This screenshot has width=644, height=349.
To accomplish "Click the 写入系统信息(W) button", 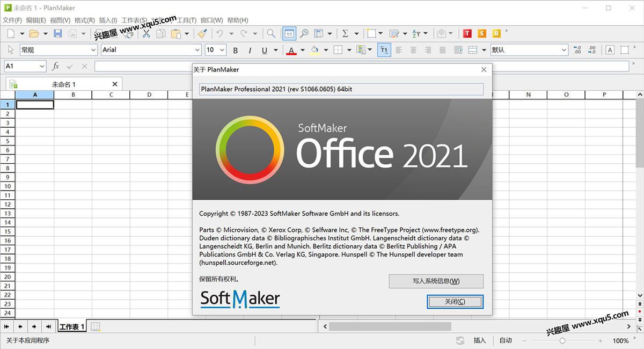I will point(436,281).
